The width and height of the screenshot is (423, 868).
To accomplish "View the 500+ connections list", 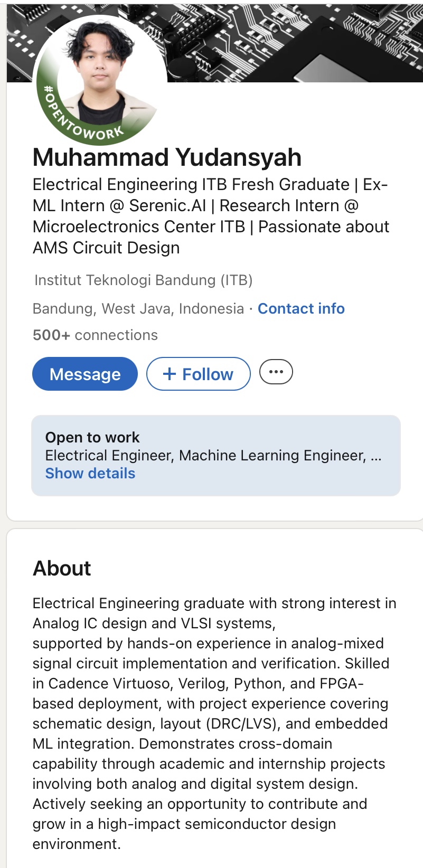I will pos(95,335).
